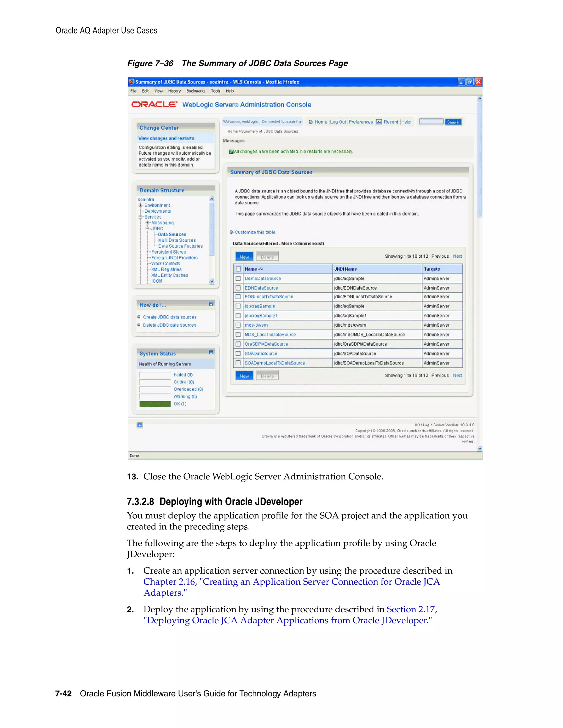Click Domain Structure scroll down arrow
Viewport: 563px width, 728px height.
212,281
